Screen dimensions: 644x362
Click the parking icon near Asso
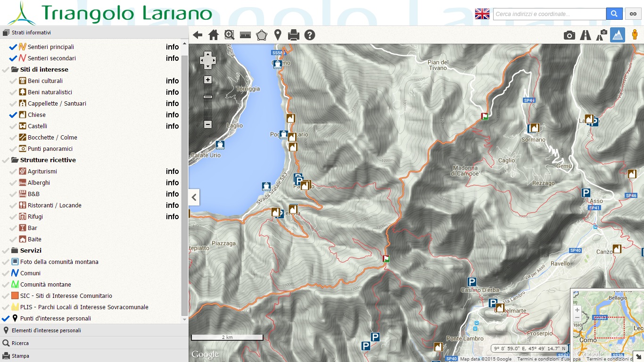586,193
